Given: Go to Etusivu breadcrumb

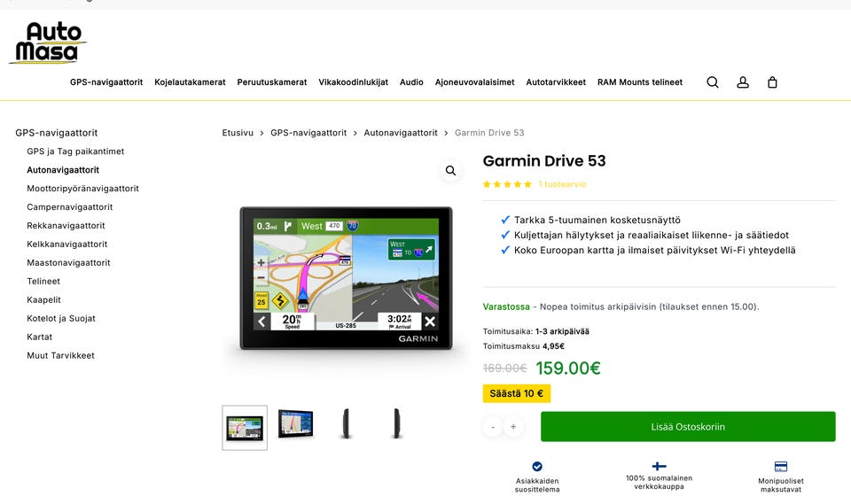Looking at the screenshot, I should [x=238, y=132].
